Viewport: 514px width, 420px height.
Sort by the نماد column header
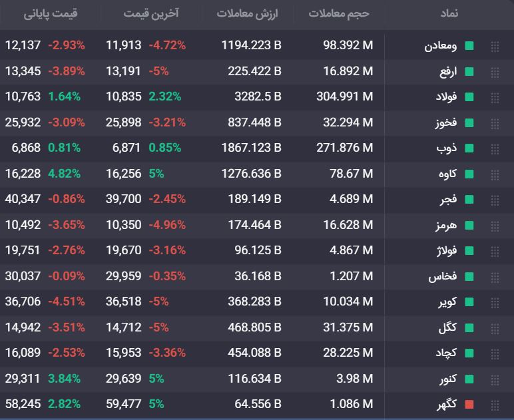click(x=449, y=13)
